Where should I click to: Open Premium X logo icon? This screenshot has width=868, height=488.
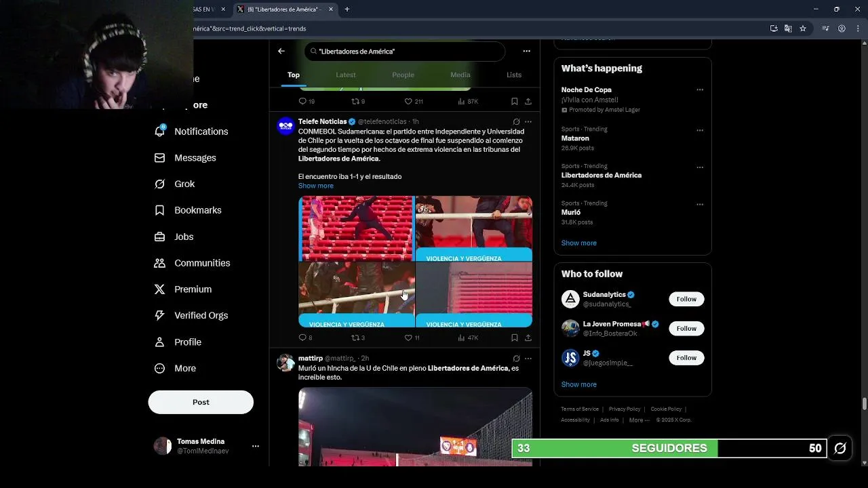[x=160, y=289]
